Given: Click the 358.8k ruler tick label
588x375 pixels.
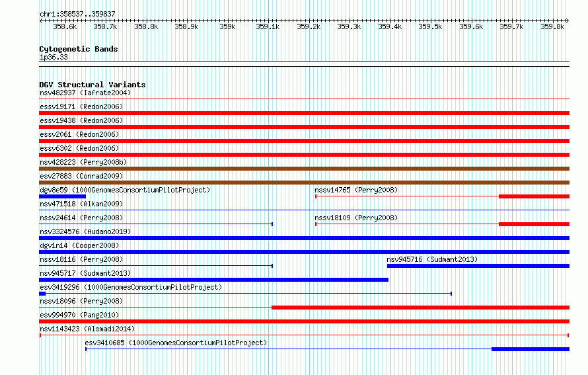Looking at the screenshot, I should point(146,26).
